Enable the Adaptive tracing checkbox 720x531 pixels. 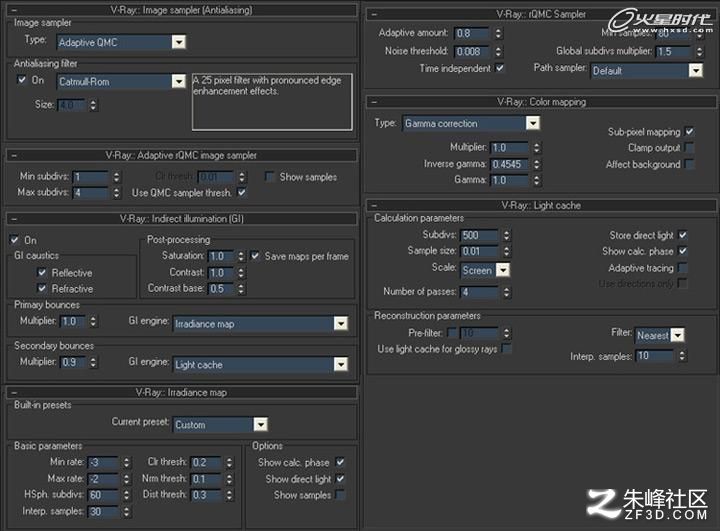click(683, 267)
